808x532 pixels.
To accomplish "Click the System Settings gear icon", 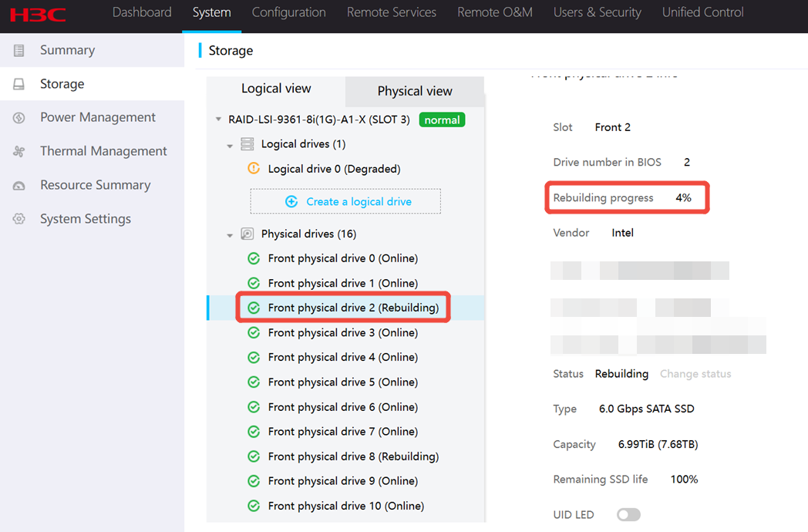I will click(x=19, y=219).
